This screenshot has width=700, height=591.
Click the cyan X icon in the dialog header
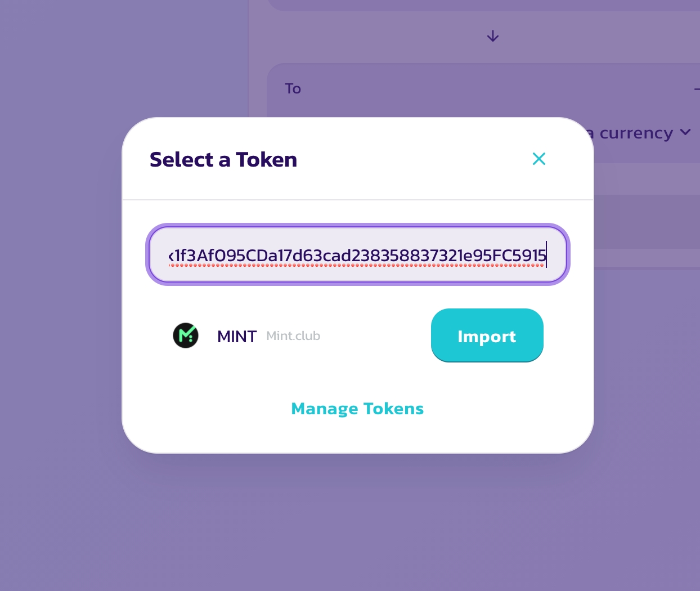click(x=539, y=159)
